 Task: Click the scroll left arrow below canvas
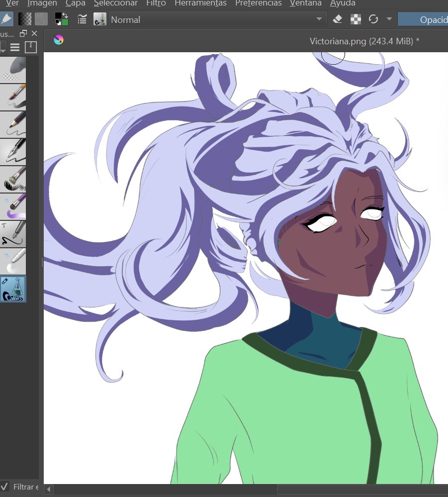(x=48, y=490)
